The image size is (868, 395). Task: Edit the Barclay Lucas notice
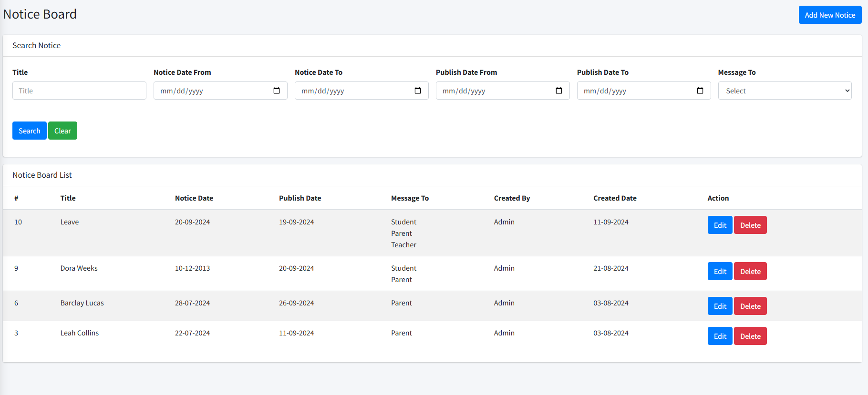pyautogui.click(x=720, y=306)
